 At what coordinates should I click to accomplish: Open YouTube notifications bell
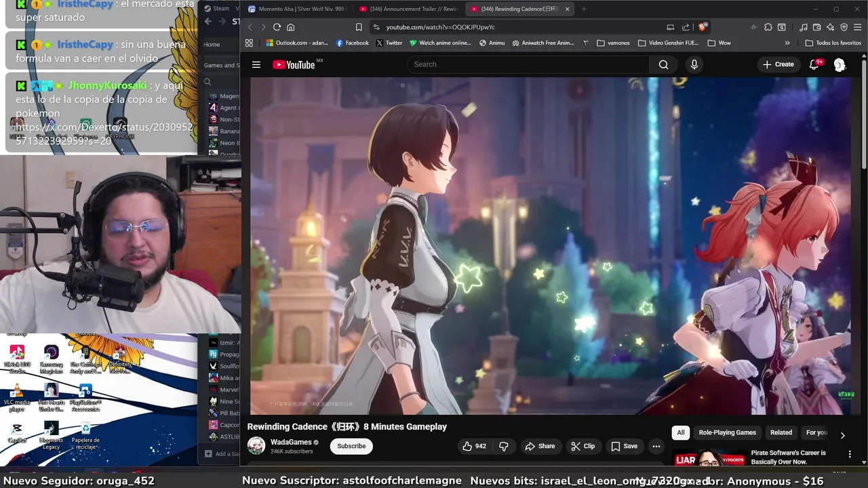point(814,64)
